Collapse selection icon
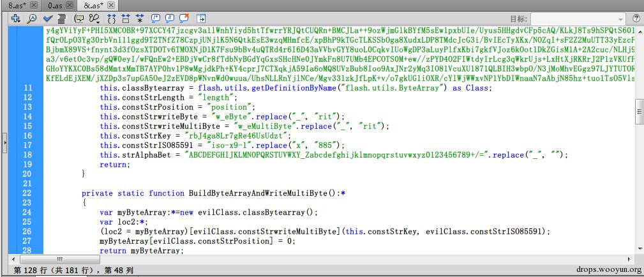 point(126,19)
